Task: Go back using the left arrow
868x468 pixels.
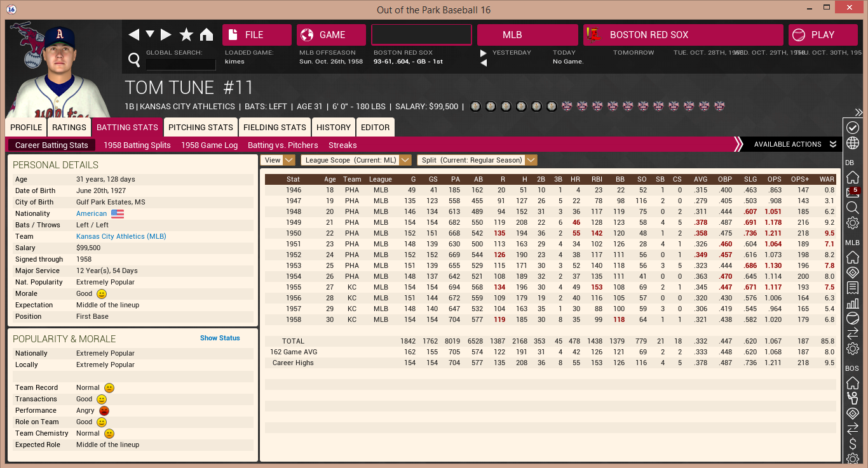Action: tap(133, 34)
